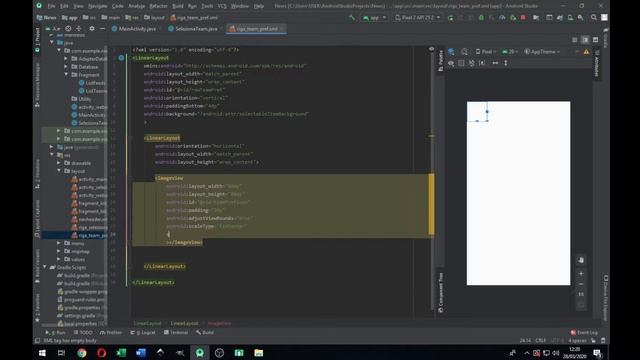This screenshot has width=640, height=360.
Task: Click the vertical expand arrows icon
Action: click(x=506, y=63)
